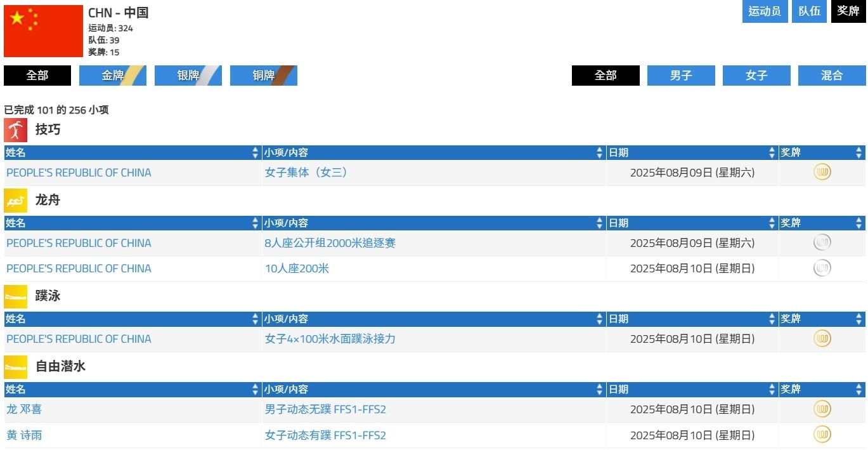The width and height of the screenshot is (868, 450).
Task: Click the Freediving (自由潜水) sport icon
Action: (15, 367)
